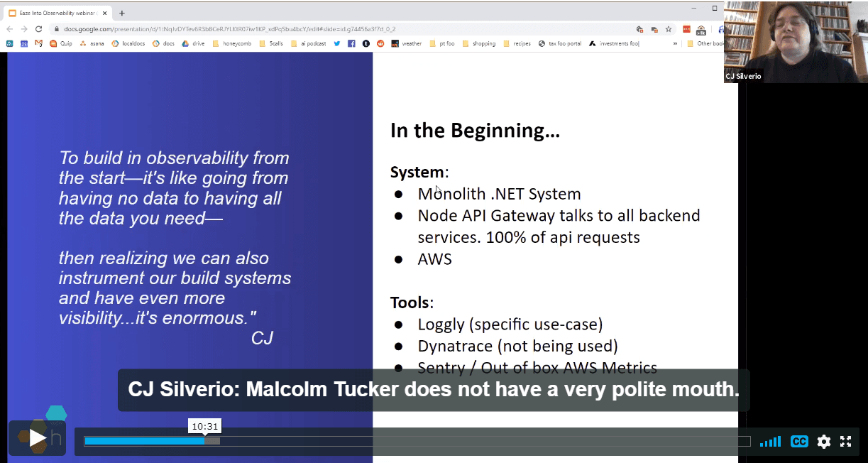Screen dimensions: 868x463
Task: Reload the page with refresh icon
Action: 38,29
